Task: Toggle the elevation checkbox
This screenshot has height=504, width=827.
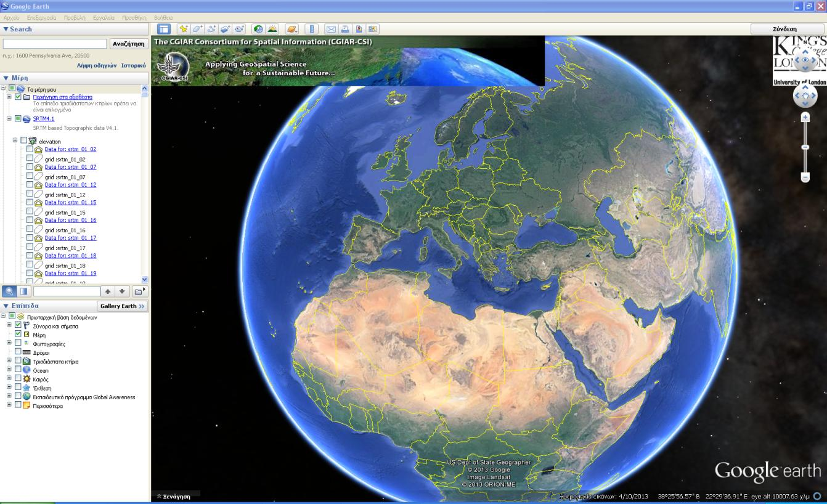Action: pos(24,140)
